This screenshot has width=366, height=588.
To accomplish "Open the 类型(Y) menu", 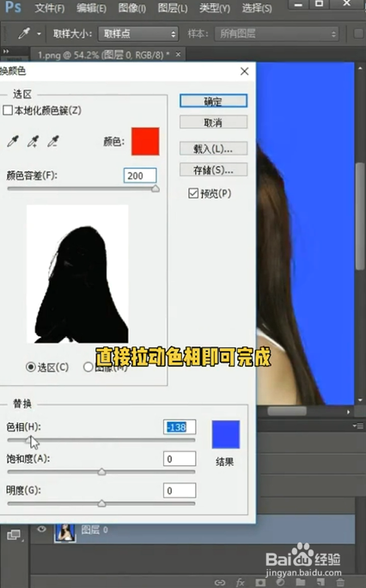I will point(215,8).
